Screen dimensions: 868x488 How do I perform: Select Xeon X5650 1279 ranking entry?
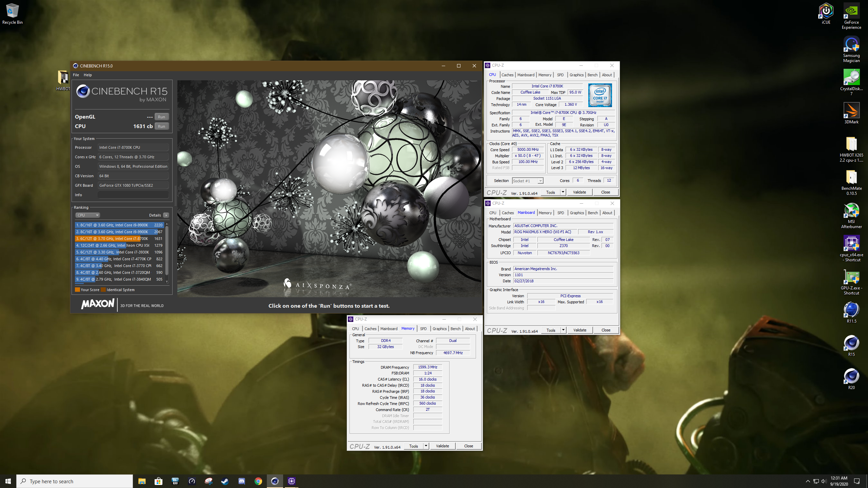pyautogui.click(x=119, y=245)
